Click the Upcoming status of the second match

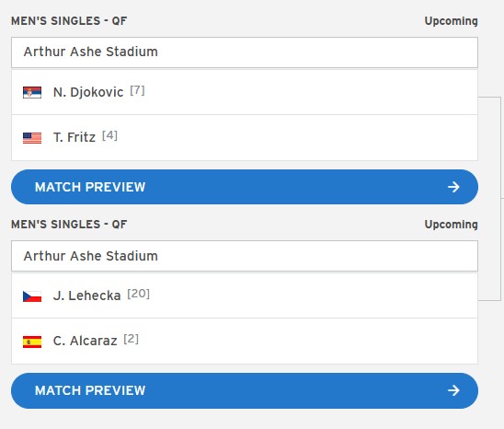pyautogui.click(x=451, y=225)
